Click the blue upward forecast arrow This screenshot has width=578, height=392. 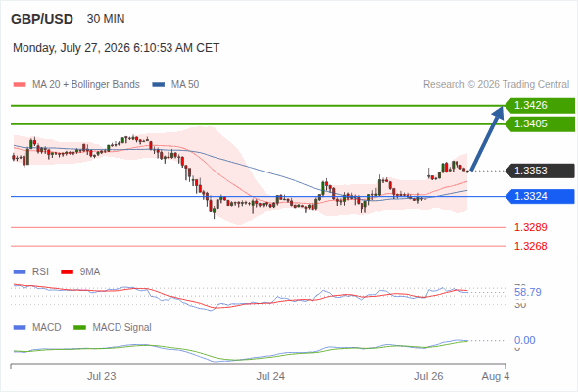(487, 138)
